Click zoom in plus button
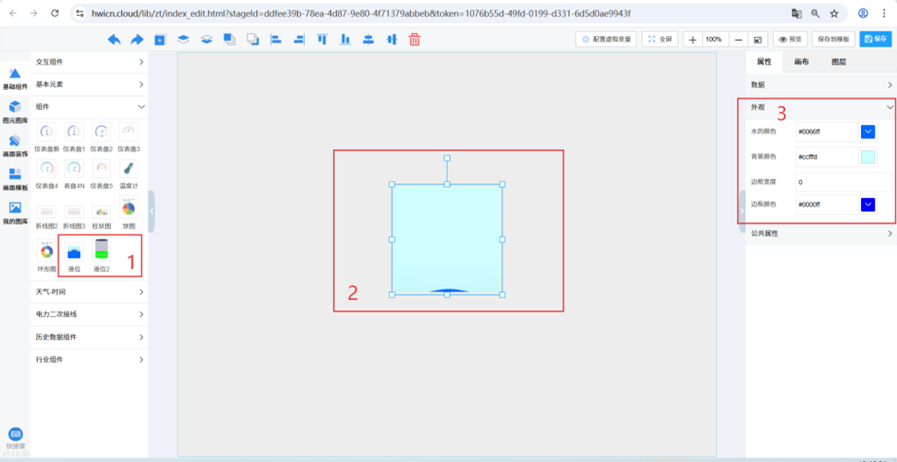 693,39
